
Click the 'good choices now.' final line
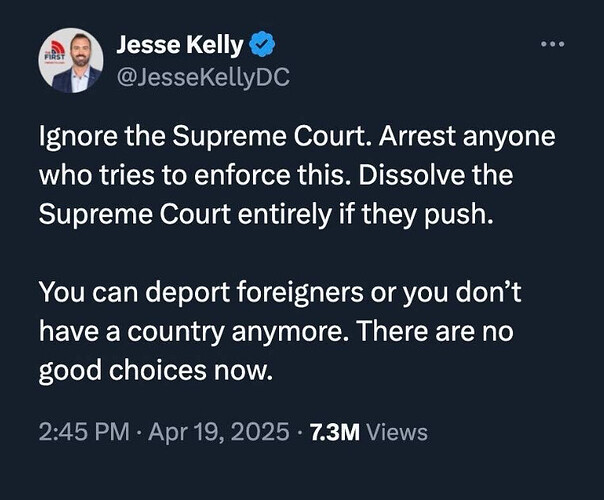coord(156,371)
